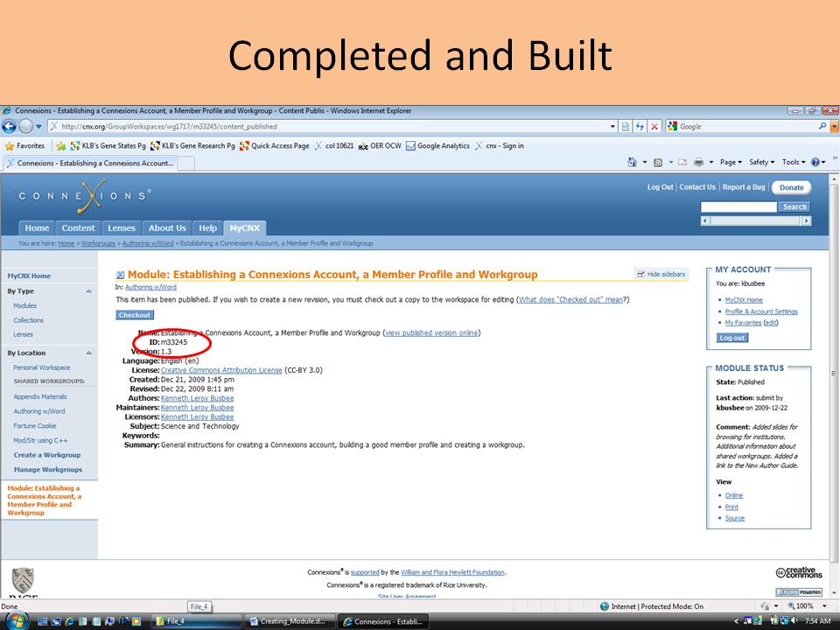The width and height of the screenshot is (840, 630).
Task: Click the Report a Bug header link
Action: (x=744, y=187)
